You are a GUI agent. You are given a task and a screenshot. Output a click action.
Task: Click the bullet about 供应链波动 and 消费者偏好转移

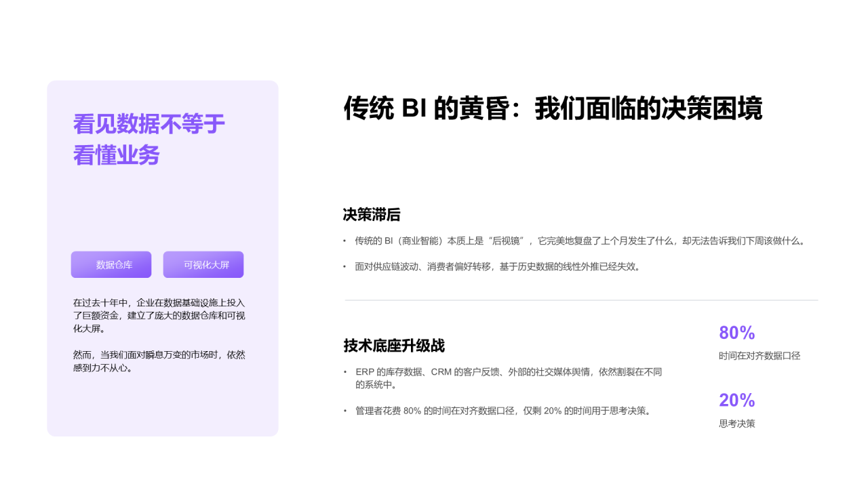pos(497,266)
